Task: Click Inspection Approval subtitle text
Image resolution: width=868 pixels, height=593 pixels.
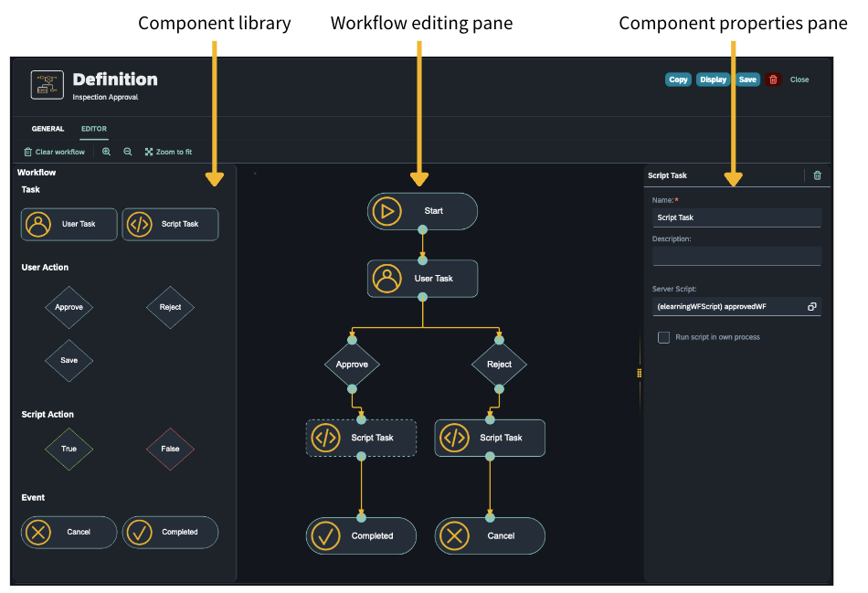Action: tap(105, 98)
